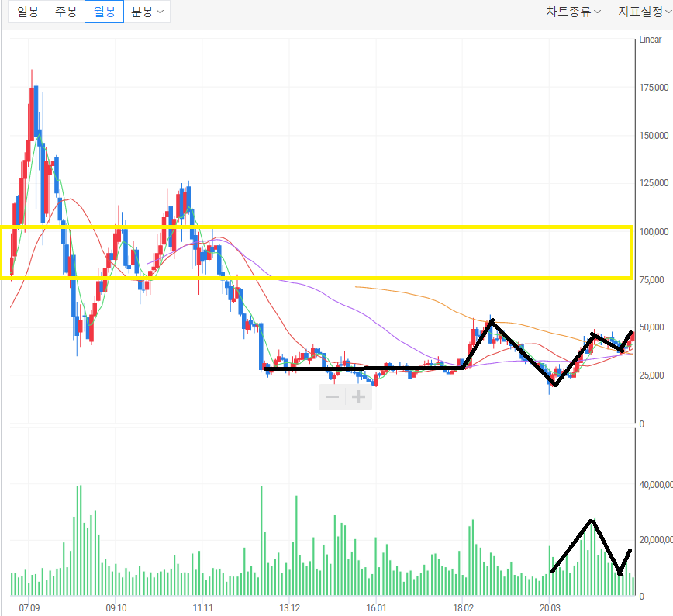Click the 175,000 price axis label
Viewport: 673px width, 616px height.
tap(654, 88)
